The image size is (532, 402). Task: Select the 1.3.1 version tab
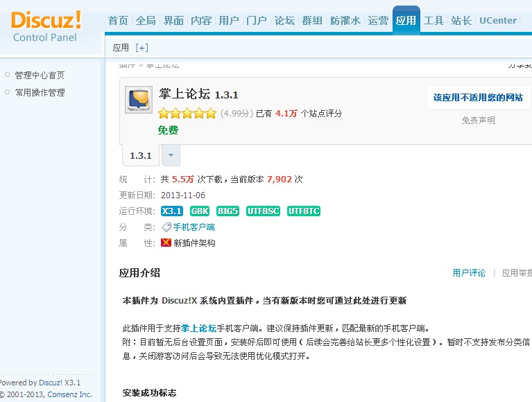point(141,155)
